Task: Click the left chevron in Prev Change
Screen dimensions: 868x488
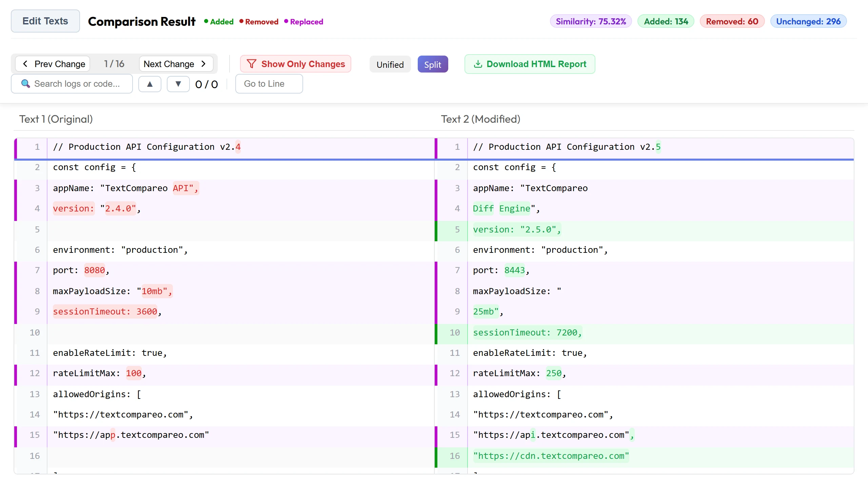Action: [x=25, y=64]
